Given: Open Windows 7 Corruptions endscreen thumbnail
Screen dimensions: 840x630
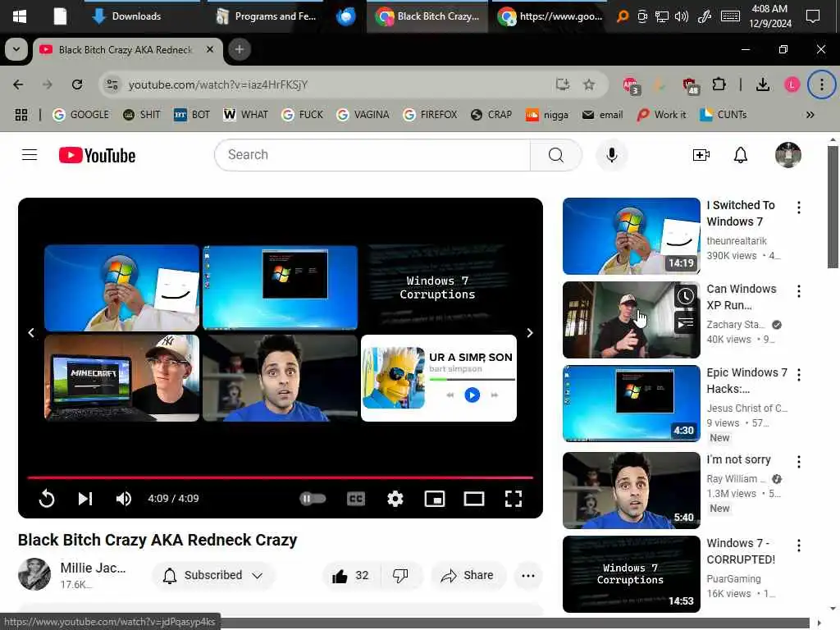Looking at the screenshot, I should pos(439,288).
